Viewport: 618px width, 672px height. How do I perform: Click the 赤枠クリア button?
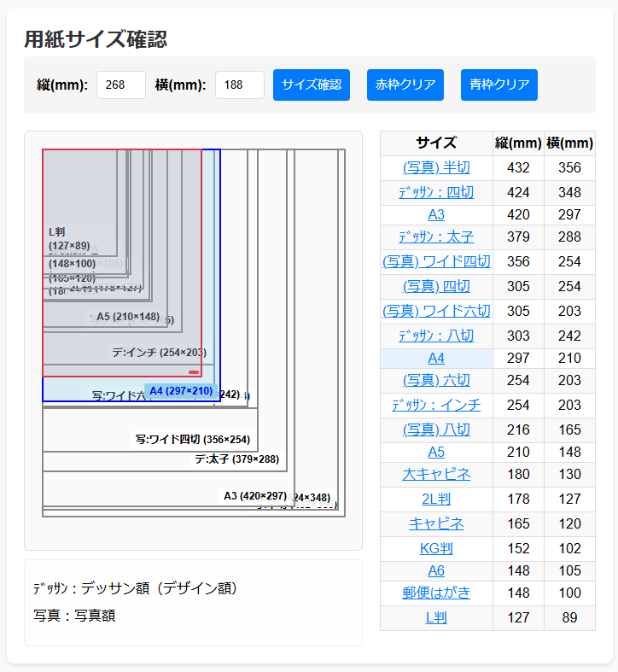(405, 85)
